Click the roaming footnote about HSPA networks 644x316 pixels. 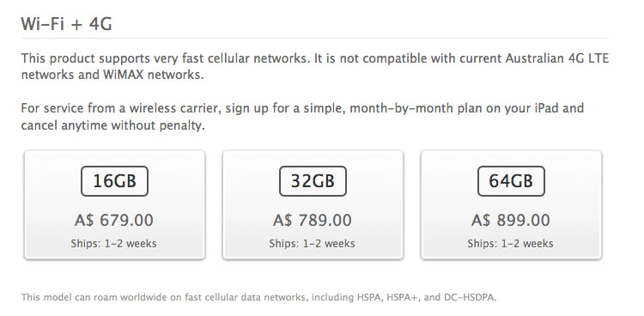(x=258, y=297)
